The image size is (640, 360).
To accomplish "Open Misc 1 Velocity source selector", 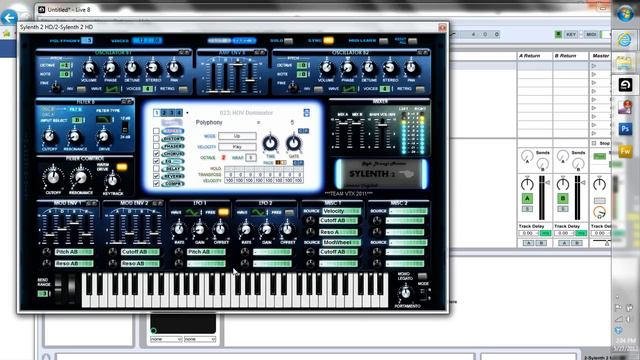I will [342, 211].
